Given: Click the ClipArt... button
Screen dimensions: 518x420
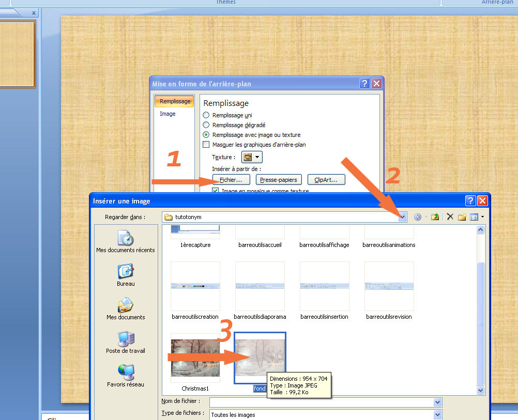Looking at the screenshot, I should [x=326, y=180].
